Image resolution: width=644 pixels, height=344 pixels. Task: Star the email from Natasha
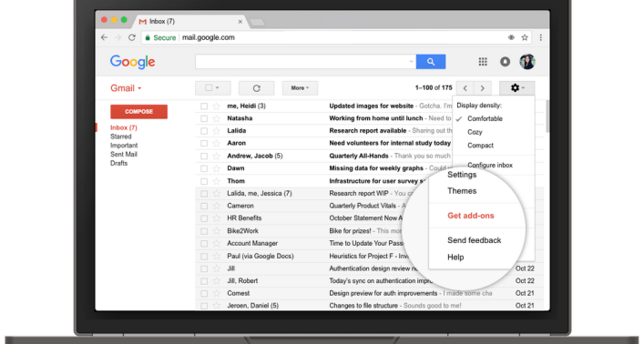click(x=217, y=118)
